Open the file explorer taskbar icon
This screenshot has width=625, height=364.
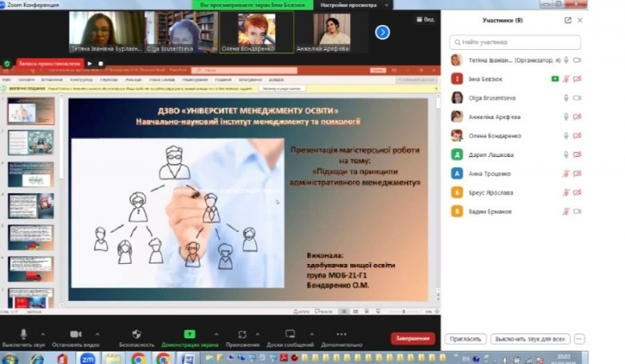point(112,359)
